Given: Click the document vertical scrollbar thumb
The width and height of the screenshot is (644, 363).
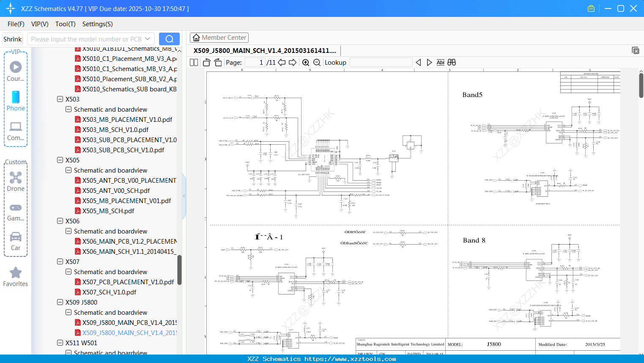Looking at the screenshot, I should pyautogui.click(x=641, y=85).
